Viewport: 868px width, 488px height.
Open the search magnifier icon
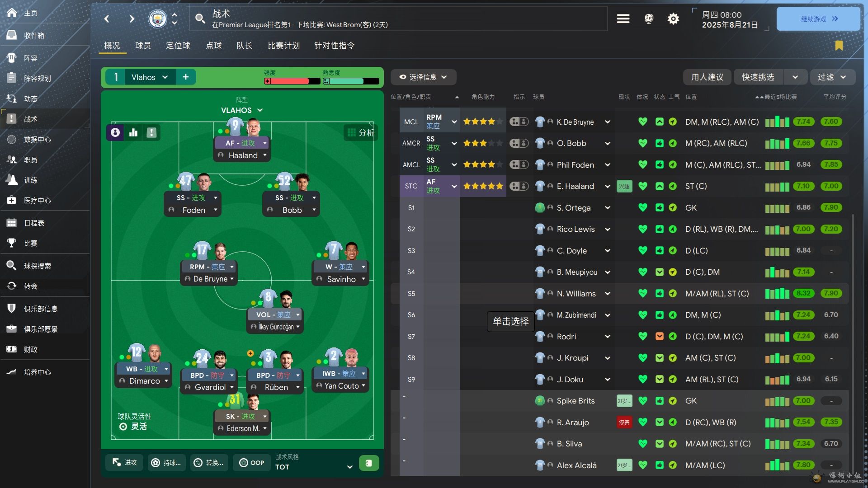[x=200, y=19]
